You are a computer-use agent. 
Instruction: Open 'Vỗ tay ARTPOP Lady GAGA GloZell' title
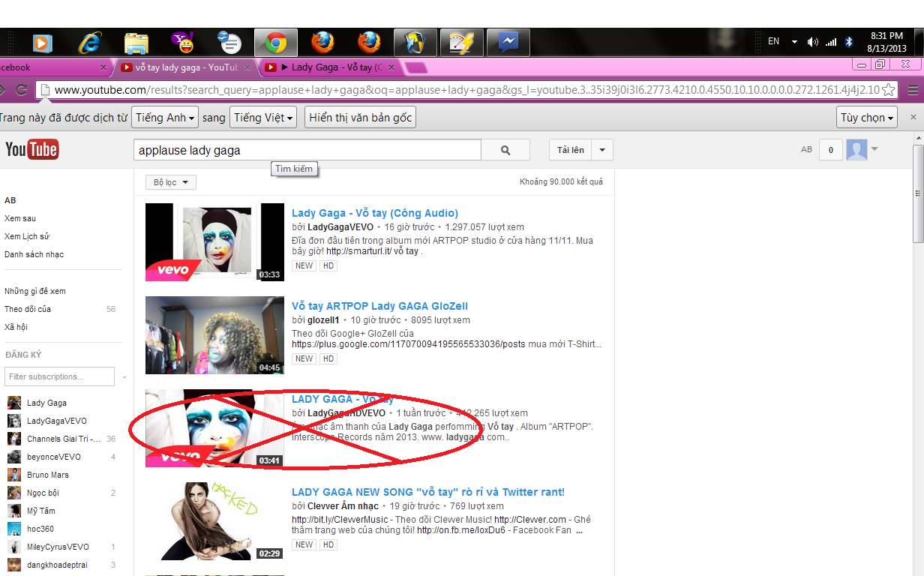(x=379, y=306)
